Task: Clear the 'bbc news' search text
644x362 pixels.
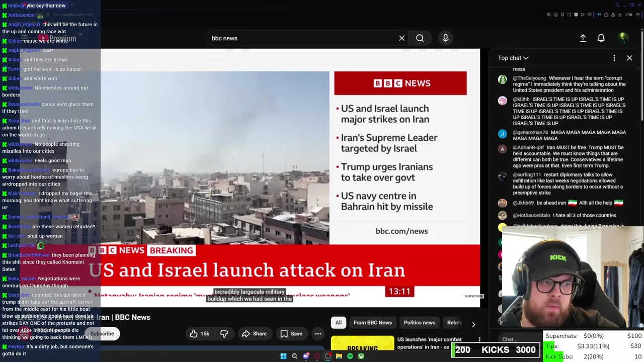Action: (x=401, y=38)
